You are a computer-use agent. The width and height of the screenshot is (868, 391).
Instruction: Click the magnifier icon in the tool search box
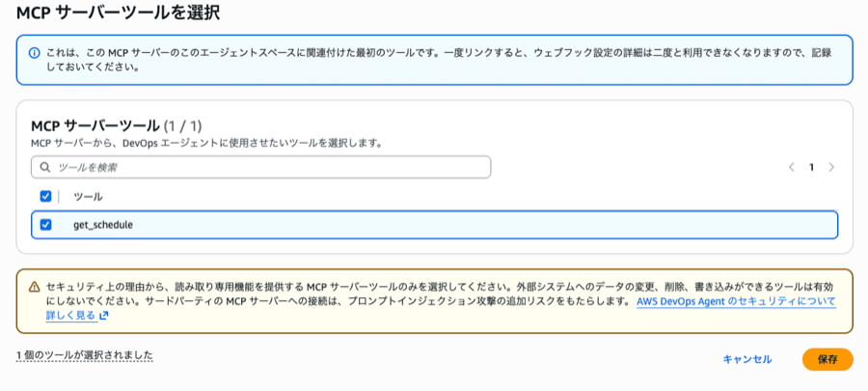45,167
